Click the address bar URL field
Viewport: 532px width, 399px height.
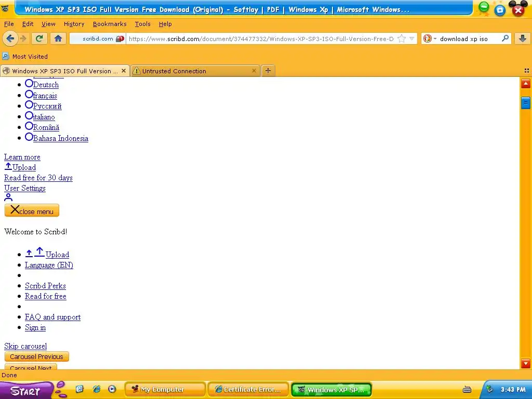coord(261,38)
